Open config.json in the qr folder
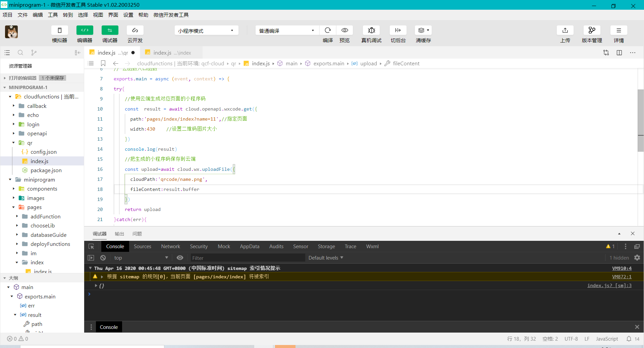This screenshot has height=348, width=644. (42, 152)
